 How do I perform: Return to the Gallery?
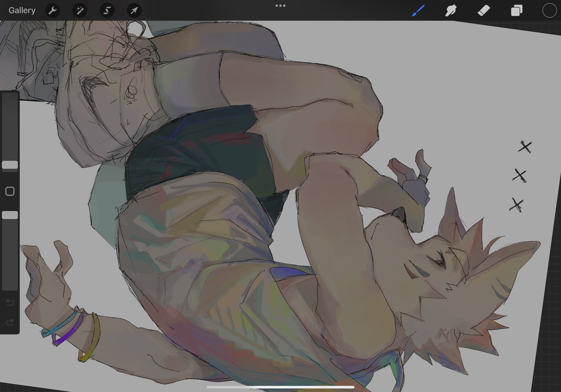[x=22, y=10]
